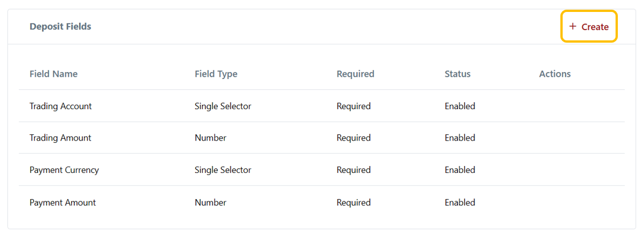Select the Trading Amount field row
644x236 pixels.
point(60,138)
